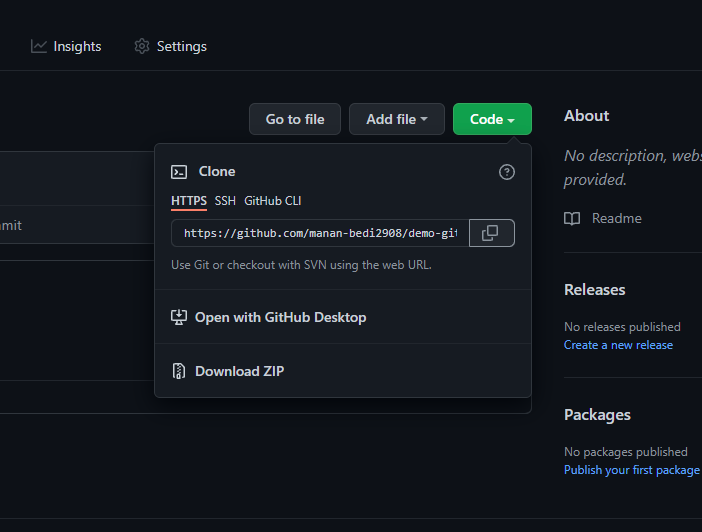Open the Add file dropdown
This screenshot has width=702, height=532.
(397, 119)
